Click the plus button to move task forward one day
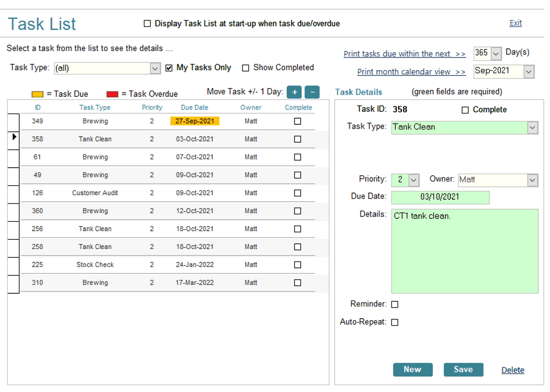This screenshot has height=392, width=550. point(294,92)
